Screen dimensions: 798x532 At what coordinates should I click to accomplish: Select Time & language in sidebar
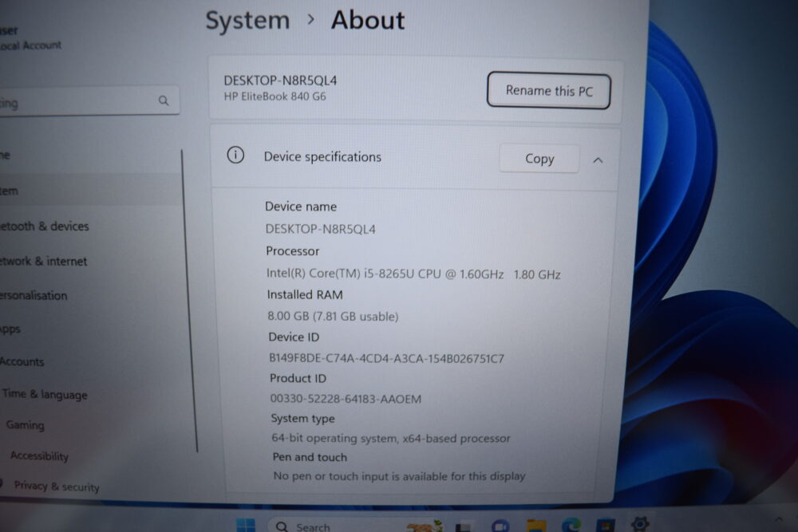coord(45,395)
